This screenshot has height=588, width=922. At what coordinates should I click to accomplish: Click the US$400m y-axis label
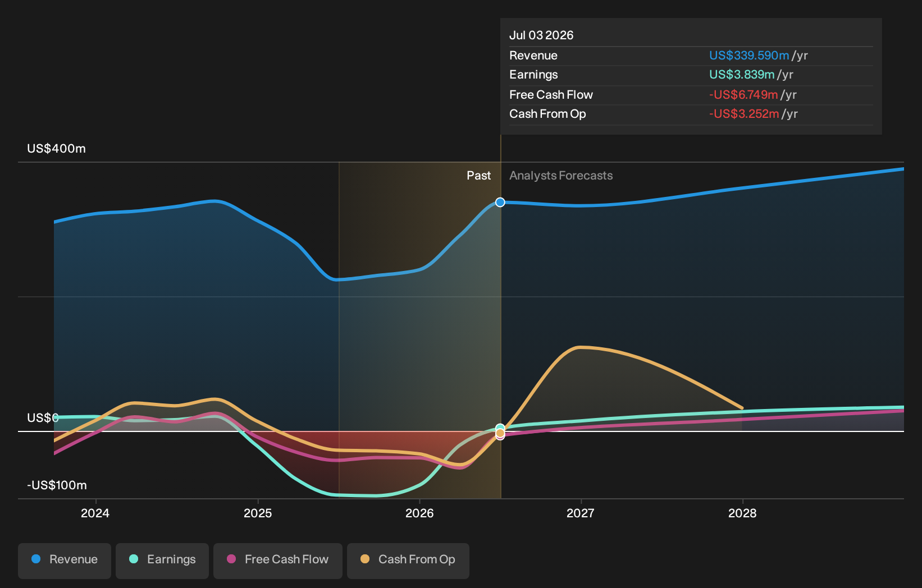click(x=57, y=149)
